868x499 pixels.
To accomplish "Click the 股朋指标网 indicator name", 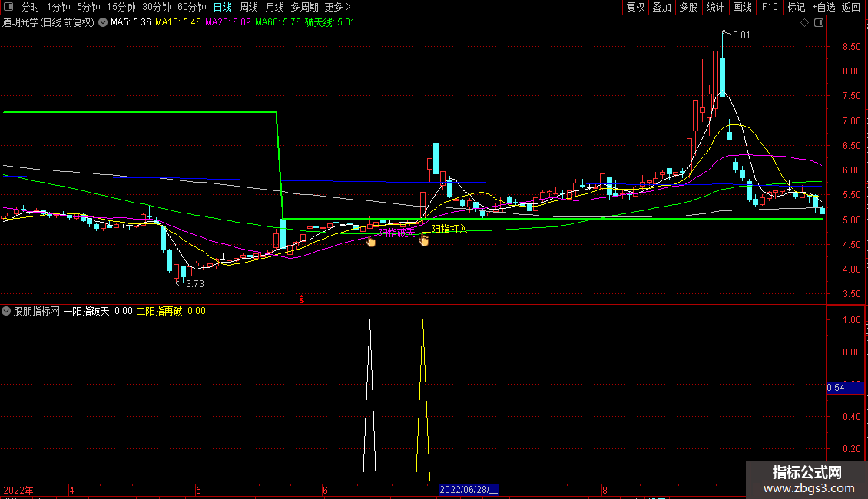I will click(x=37, y=311).
